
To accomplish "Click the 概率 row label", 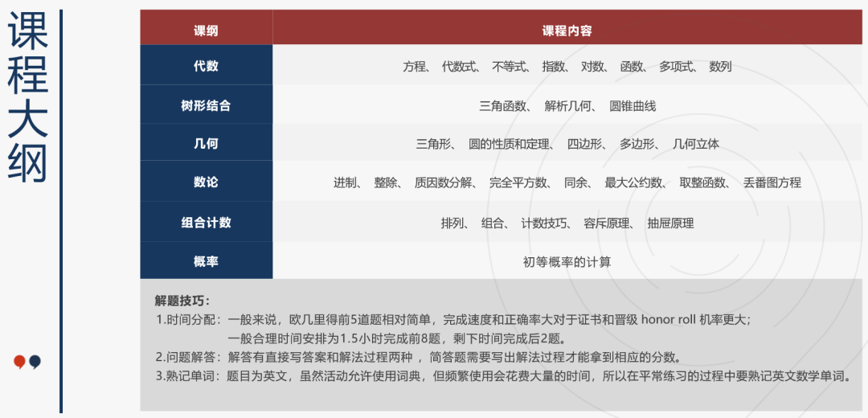I will [x=206, y=260].
